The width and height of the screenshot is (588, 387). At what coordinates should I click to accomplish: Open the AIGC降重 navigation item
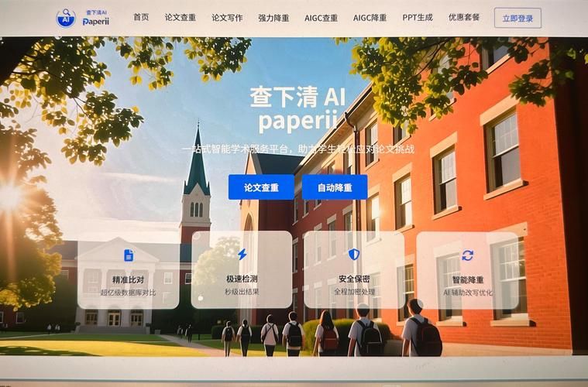tap(370, 18)
